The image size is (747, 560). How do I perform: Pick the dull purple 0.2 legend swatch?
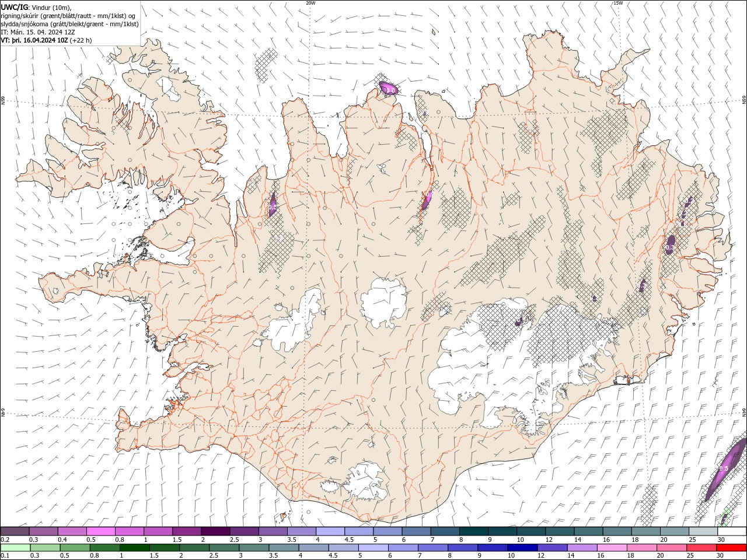(15, 531)
